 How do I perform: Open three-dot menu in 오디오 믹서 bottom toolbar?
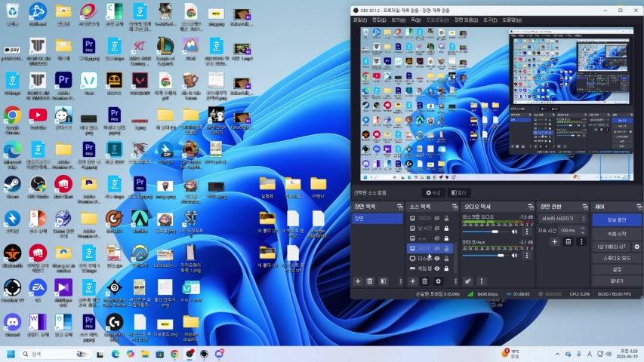482,281
